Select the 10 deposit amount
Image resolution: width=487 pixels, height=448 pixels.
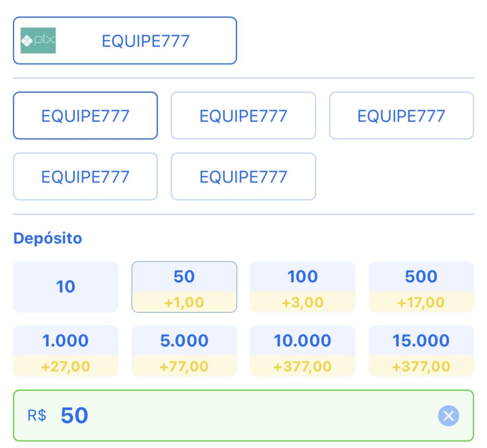click(66, 286)
